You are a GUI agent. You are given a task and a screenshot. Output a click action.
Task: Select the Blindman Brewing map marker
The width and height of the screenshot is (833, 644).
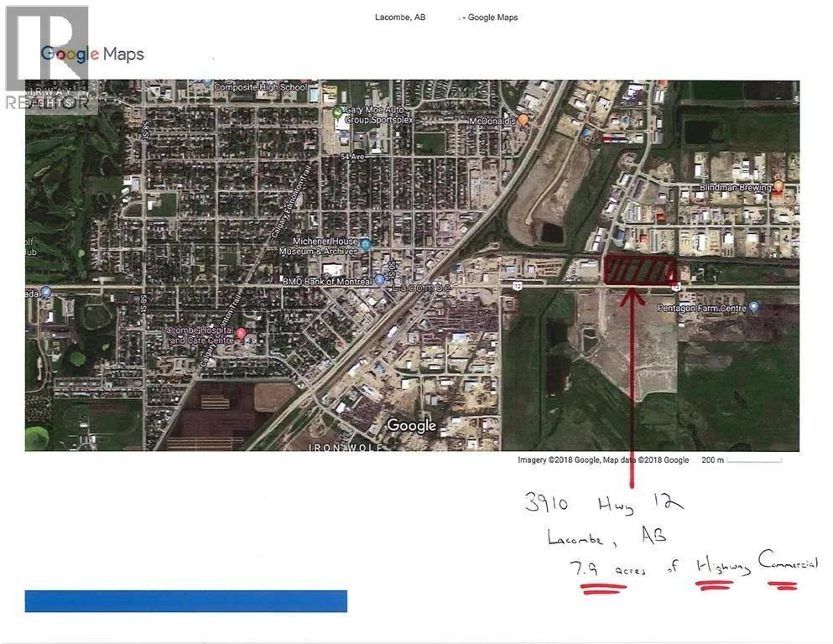(x=778, y=186)
